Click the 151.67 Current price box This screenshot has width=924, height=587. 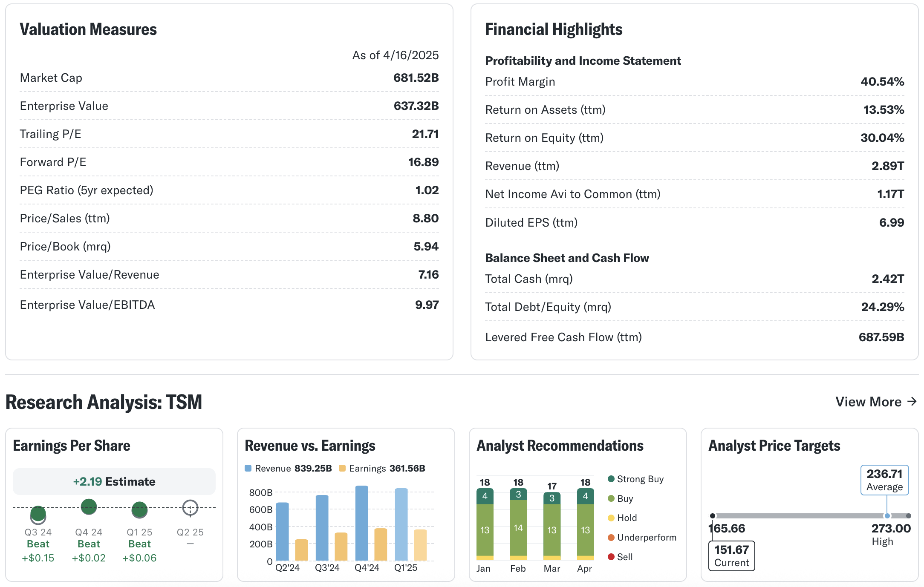(x=731, y=555)
